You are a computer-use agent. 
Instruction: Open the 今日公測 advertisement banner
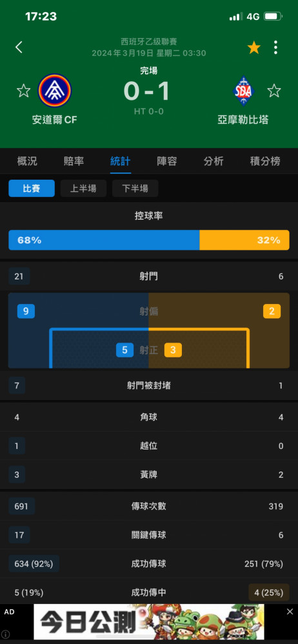(x=148, y=621)
